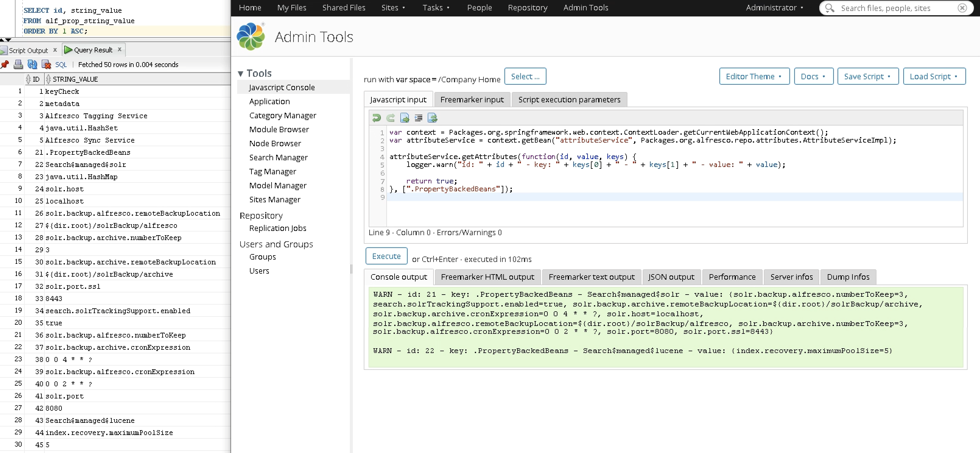
Task: Open the Javascript Console tool
Action: 282,87
